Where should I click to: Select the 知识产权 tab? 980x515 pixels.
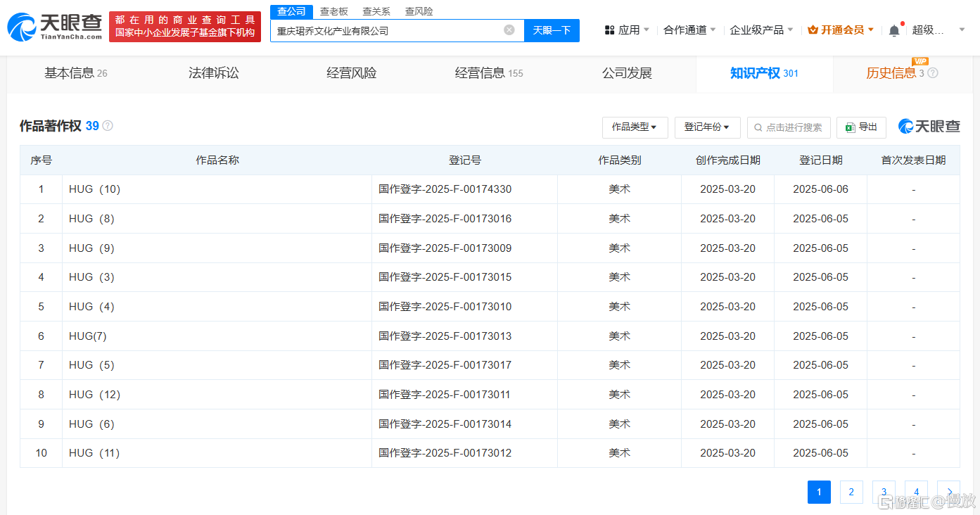(x=764, y=73)
